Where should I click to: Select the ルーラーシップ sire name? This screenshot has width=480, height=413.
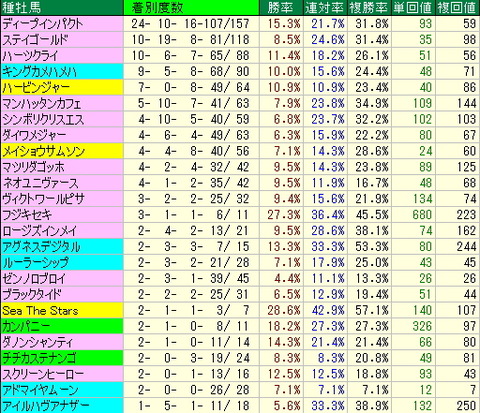pos(35,263)
